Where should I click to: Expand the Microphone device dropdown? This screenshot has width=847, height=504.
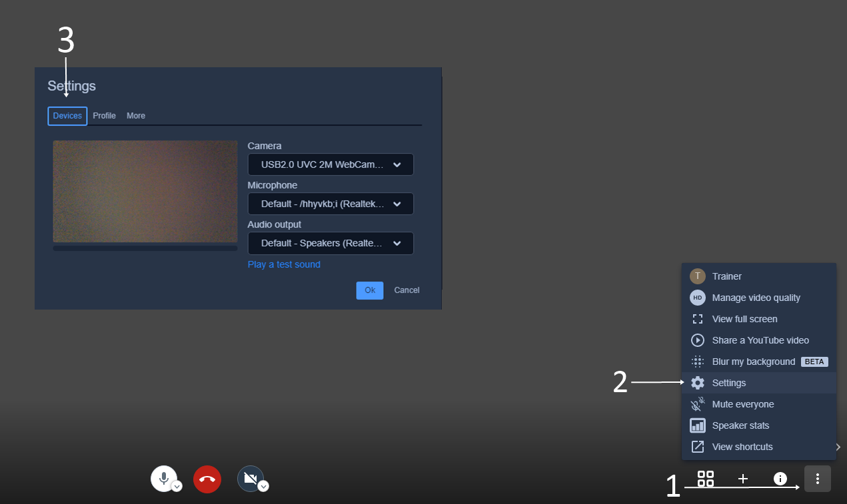331,204
